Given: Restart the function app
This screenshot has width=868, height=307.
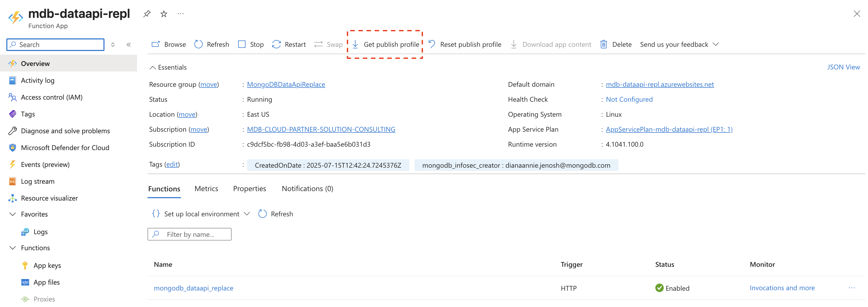Looking at the screenshot, I should coord(289,44).
